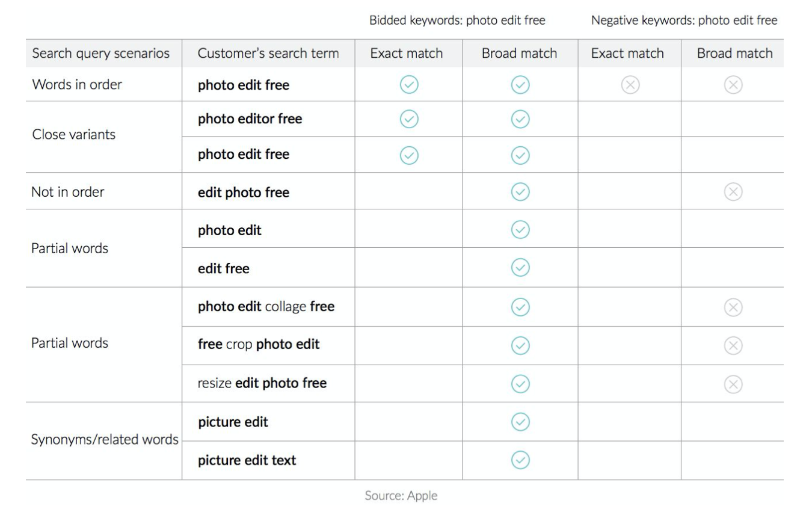Viewport: 812px width, 524px height.
Task: Click negative exact match X in "Words in order" row
Action: (x=630, y=85)
